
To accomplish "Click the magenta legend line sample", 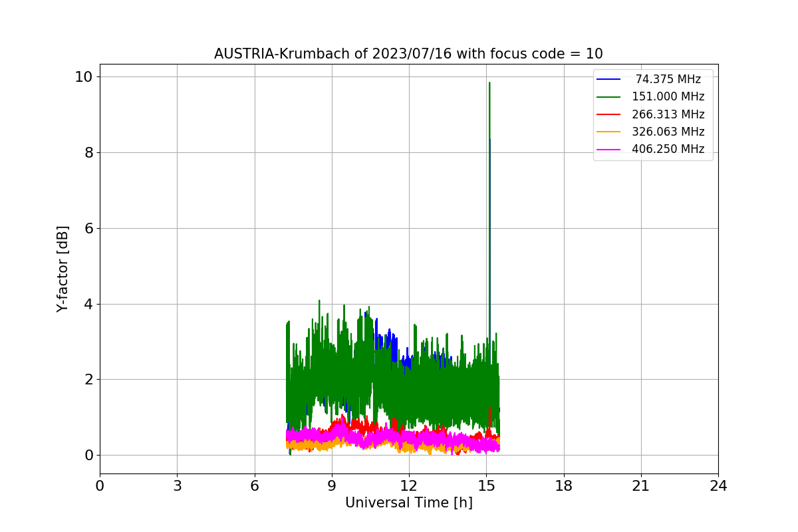I will point(608,150).
